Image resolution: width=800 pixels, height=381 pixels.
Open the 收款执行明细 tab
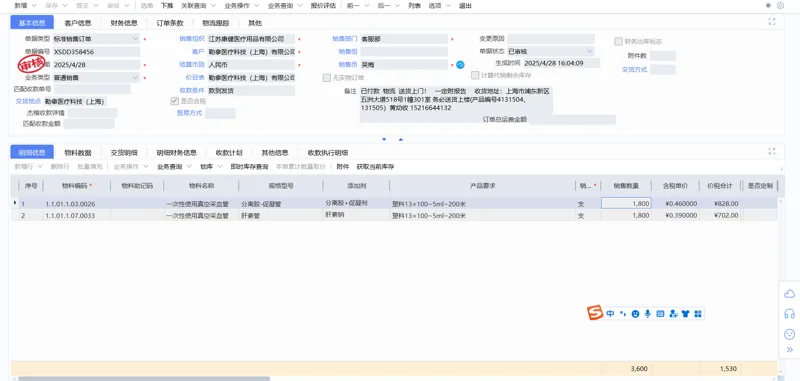[x=328, y=153]
